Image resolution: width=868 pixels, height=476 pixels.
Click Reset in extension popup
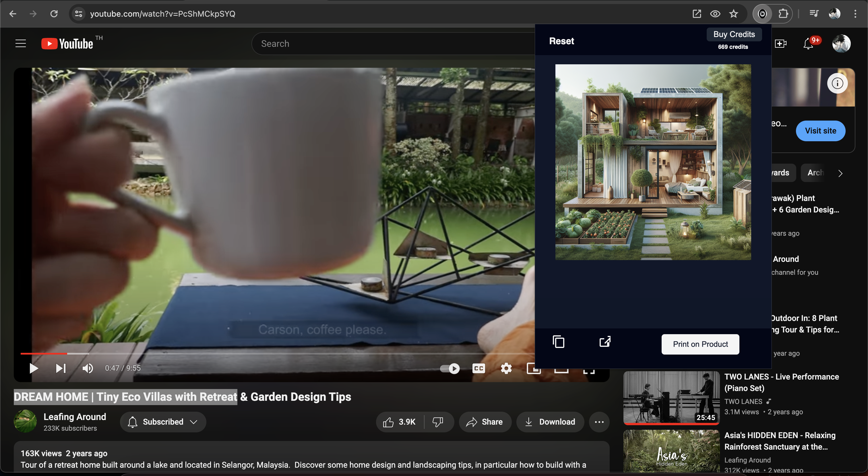click(x=561, y=41)
